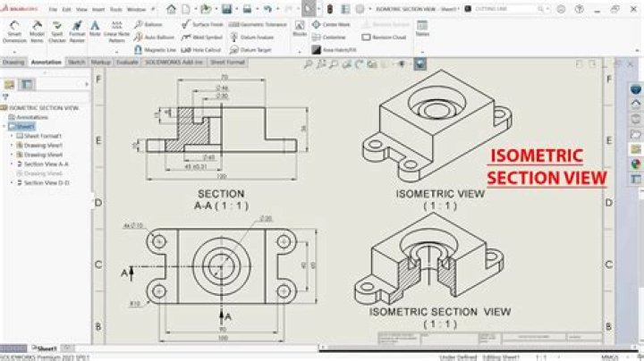Open a file with the Open icon
The image size is (644, 361).
(206, 9)
